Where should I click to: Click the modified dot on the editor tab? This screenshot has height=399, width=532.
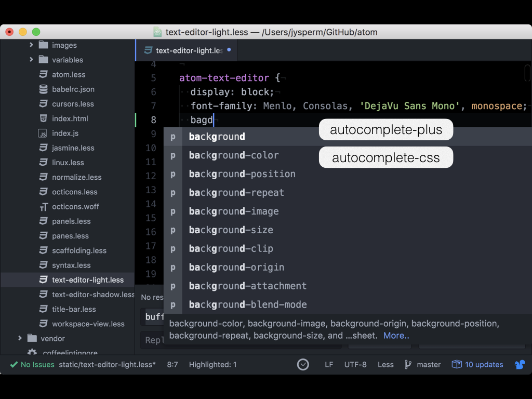[229, 50]
